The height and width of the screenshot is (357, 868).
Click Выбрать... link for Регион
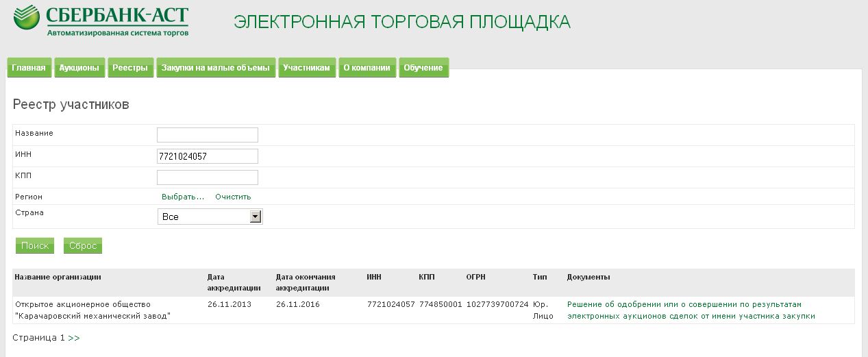tap(183, 197)
